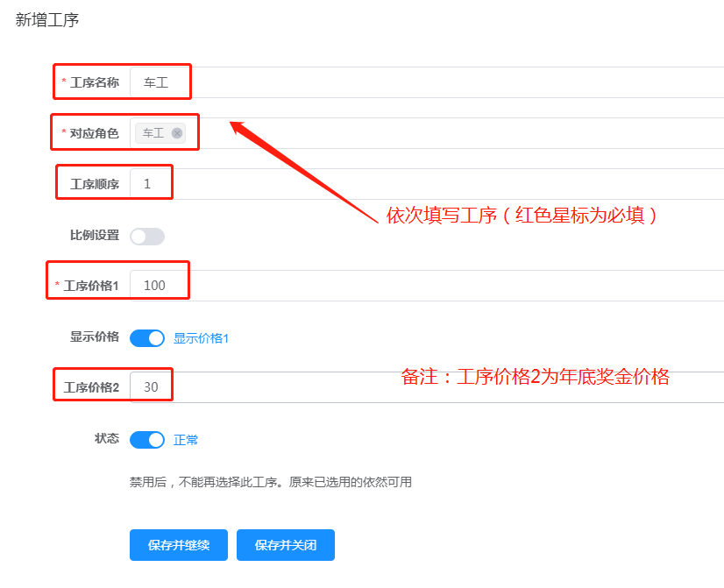Click the 工序价格1 field label

tap(91, 286)
